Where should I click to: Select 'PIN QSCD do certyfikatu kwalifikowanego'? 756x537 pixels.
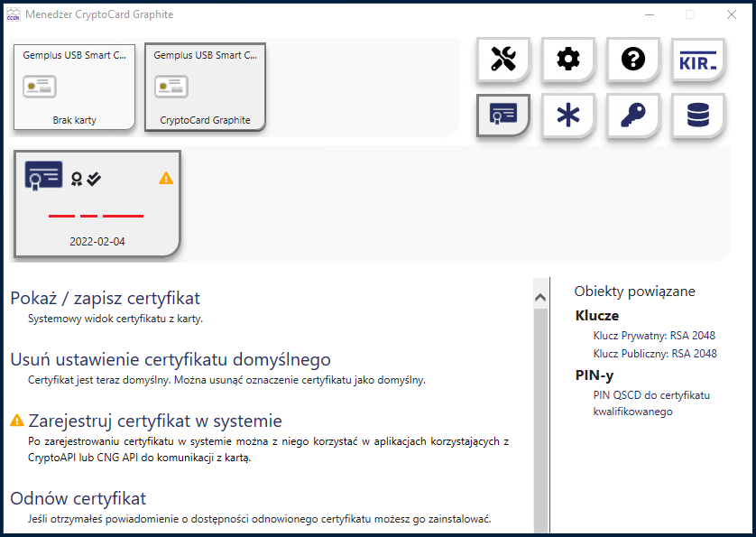coord(651,403)
